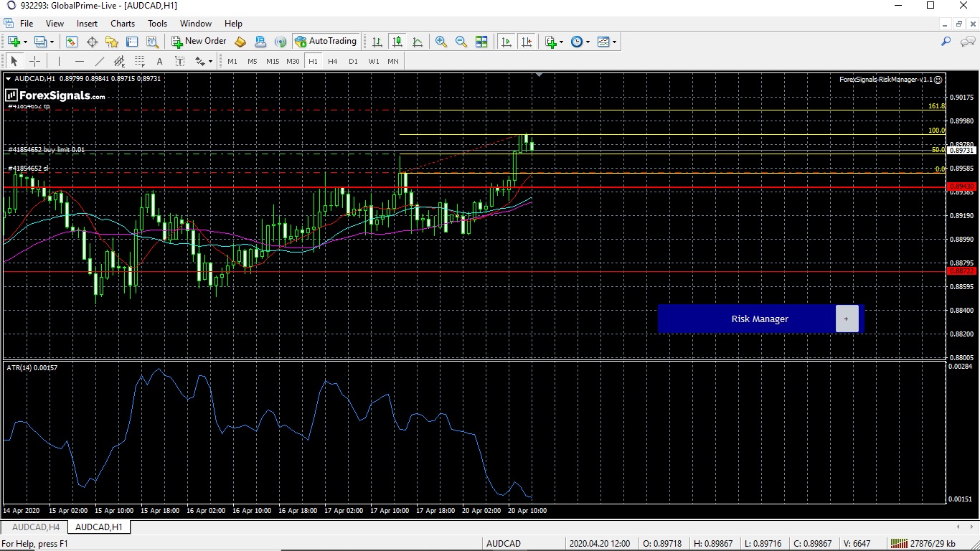Open the Insert menu

87,24
